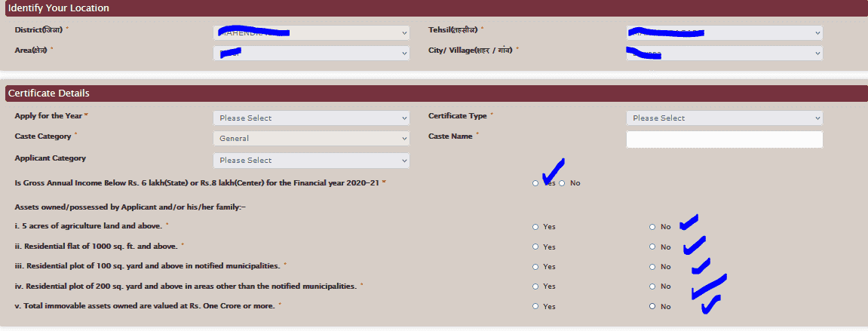Viewport: 868px width, 331px height.
Task: Choose No for 5 acres agriculture land
Action: point(652,226)
